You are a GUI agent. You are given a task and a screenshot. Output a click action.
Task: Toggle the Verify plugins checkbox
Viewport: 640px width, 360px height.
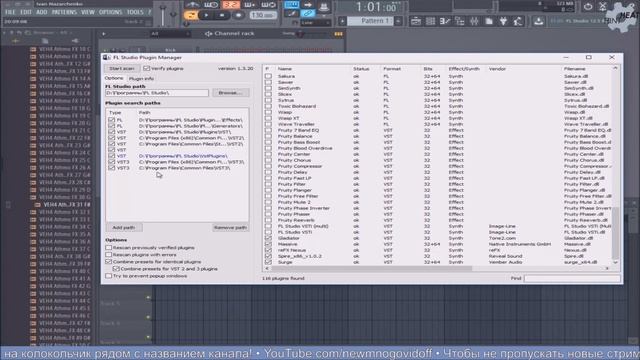pos(147,69)
